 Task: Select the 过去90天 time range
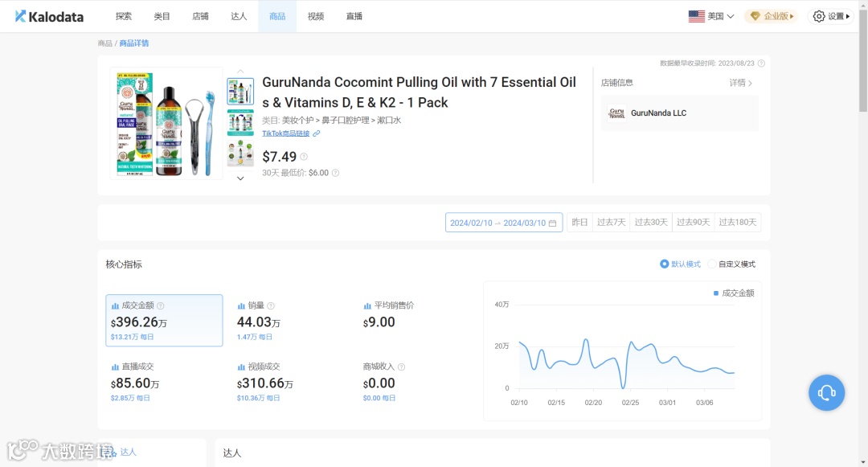coord(693,223)
